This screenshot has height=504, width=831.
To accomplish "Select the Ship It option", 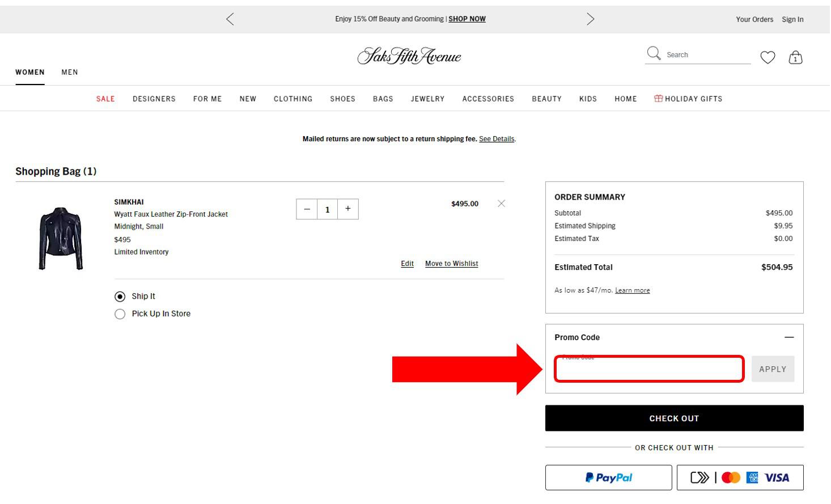I will click(x=120, y=297).
